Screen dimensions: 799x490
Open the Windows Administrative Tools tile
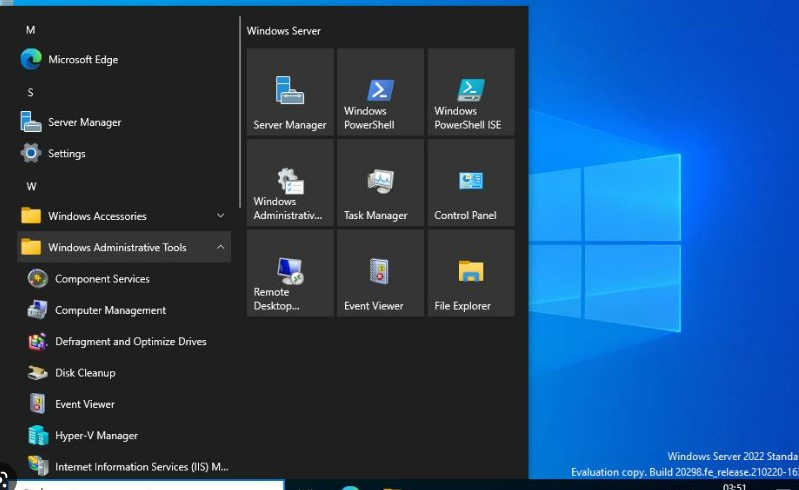coord(290,183)
